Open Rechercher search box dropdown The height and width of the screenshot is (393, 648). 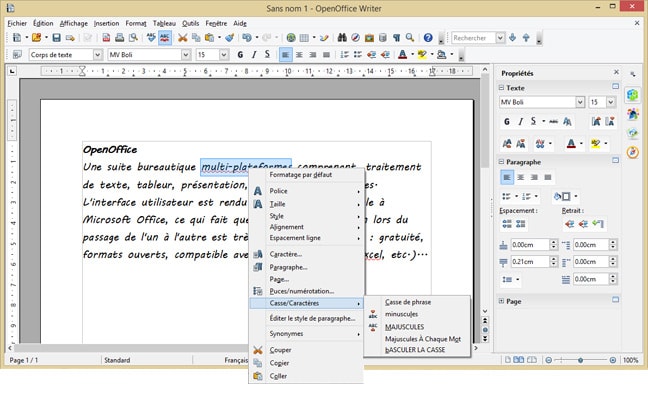500,38
